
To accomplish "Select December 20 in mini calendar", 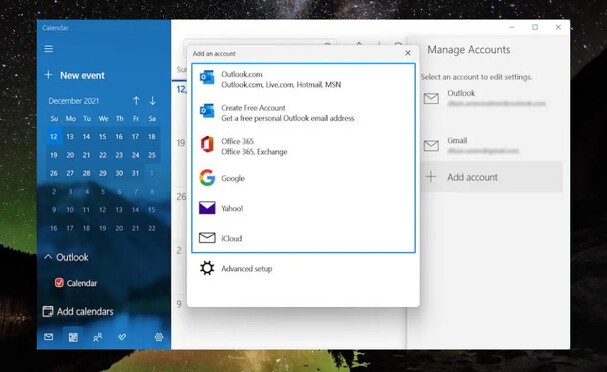I will 70,155.
